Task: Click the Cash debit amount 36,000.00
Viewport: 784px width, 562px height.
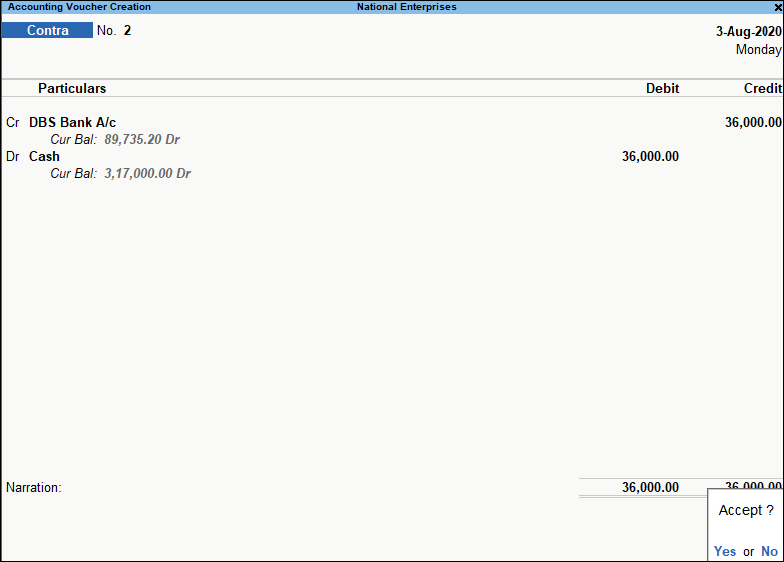Action: (x=650, y=156)
